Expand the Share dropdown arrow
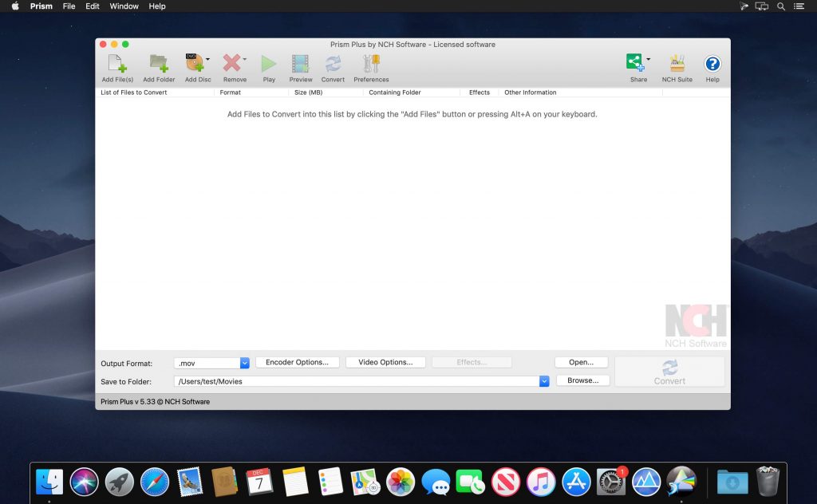817x504 pixels. tap(648, 59)
